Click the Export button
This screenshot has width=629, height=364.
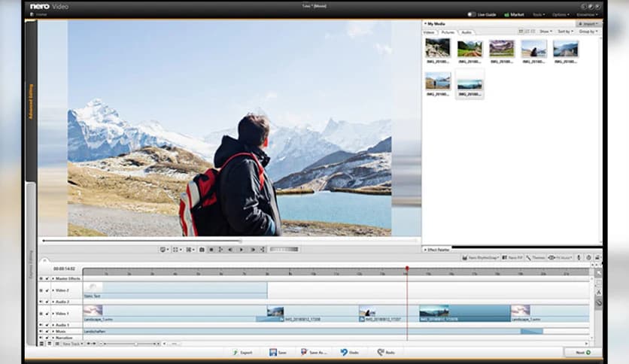[x=243, y=353]
